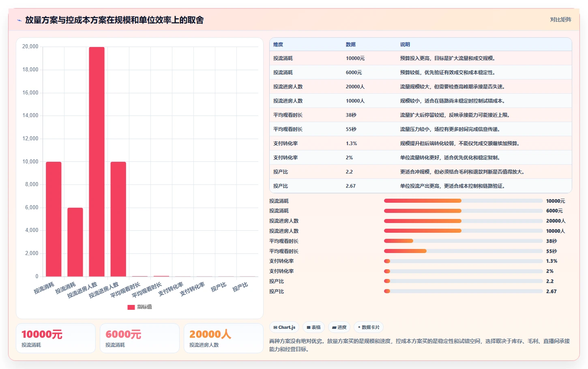The width and height of the screenshot is (588, 369).
Task: Select the 进度 chip
Action: [x=339, y=327]
